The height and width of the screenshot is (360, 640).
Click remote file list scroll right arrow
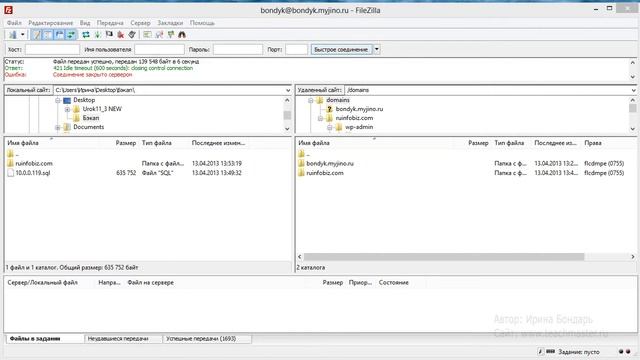(x=633, y=257)
